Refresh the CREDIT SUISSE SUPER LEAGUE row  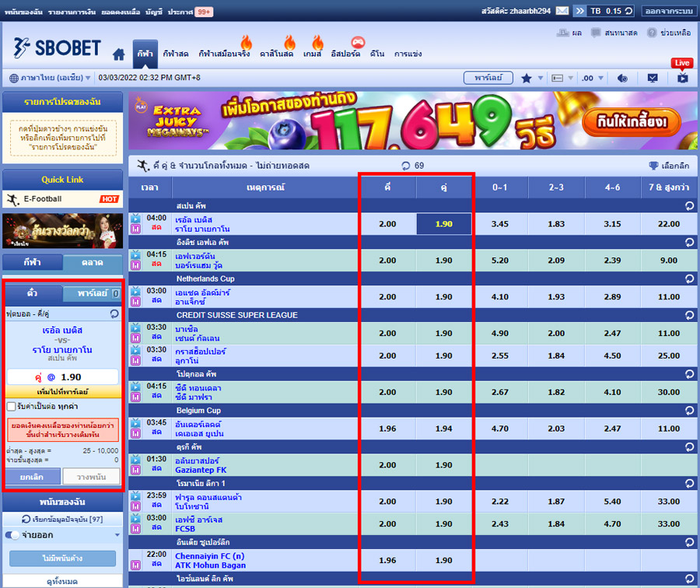[x=689, y=315]
